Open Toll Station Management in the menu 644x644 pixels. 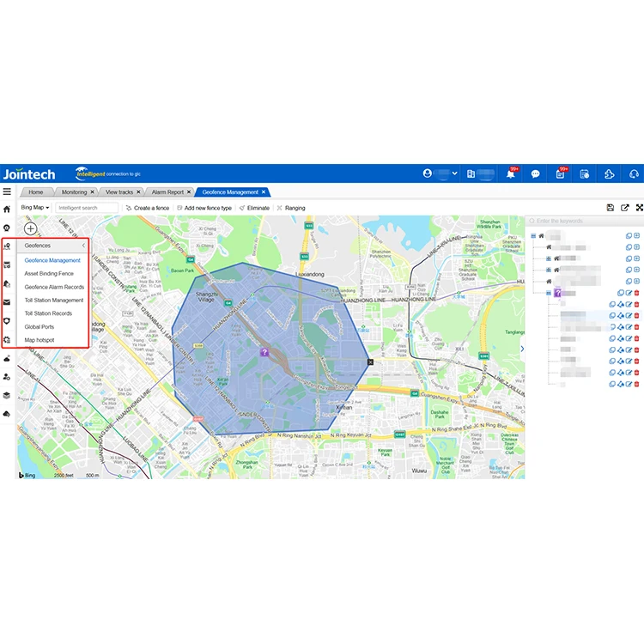54,301
